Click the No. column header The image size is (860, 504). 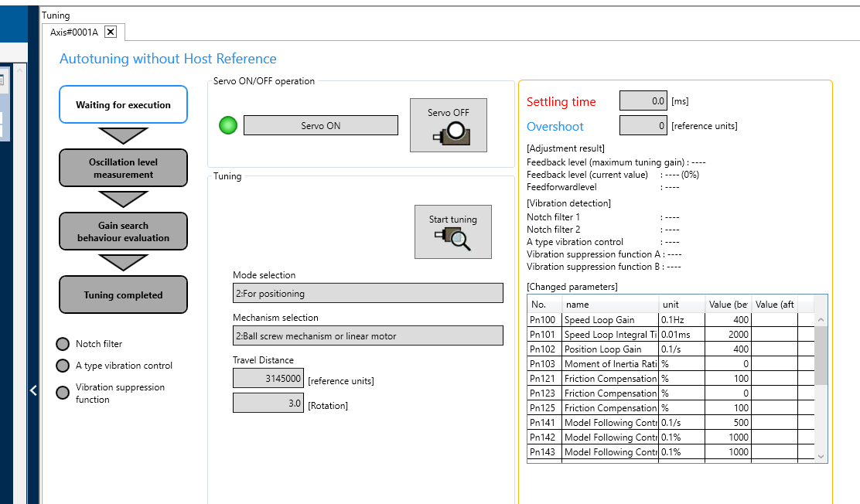[x=544, y=305]
